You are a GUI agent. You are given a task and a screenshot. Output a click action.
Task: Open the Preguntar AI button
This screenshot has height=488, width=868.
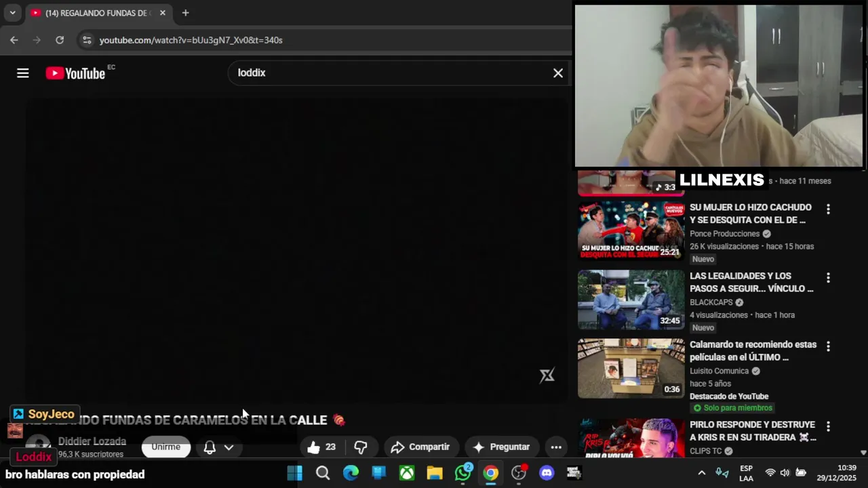[502, 447]
